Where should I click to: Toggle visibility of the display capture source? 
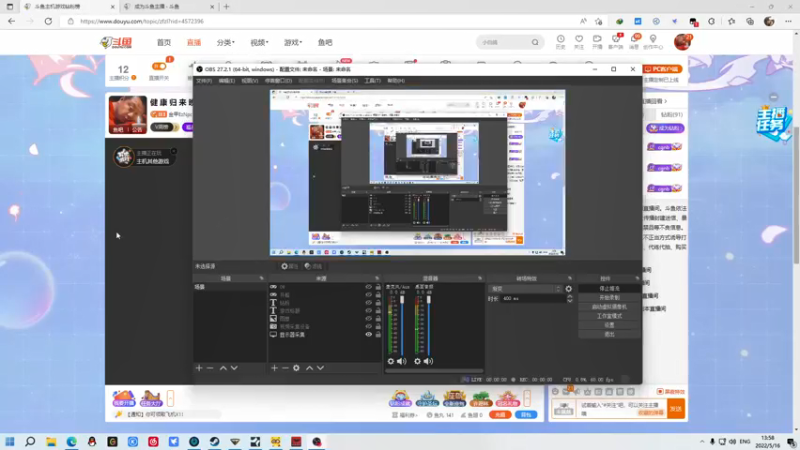click(368, 335)
